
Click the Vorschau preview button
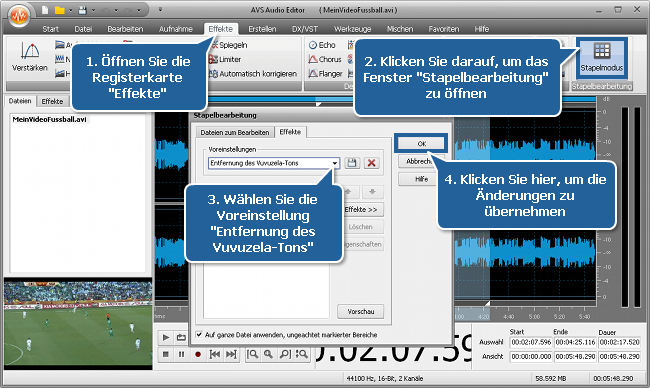[x=361, y=311]
